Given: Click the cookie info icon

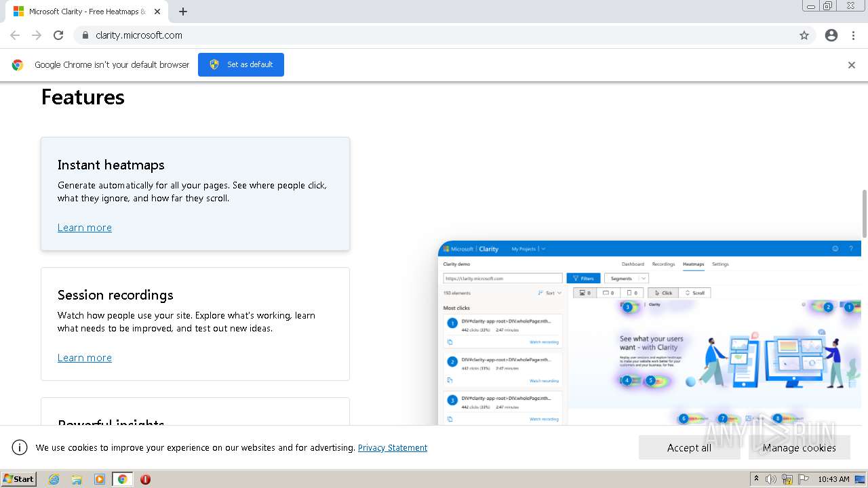Looking at the screenshot, I should (20, 447).
